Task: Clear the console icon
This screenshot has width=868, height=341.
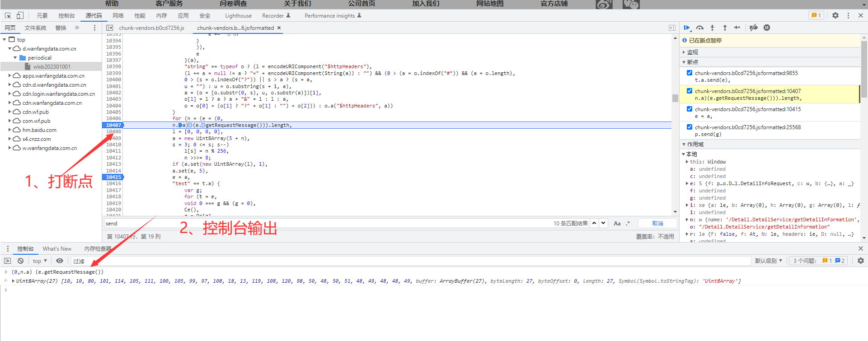Action: coord(21,261)
